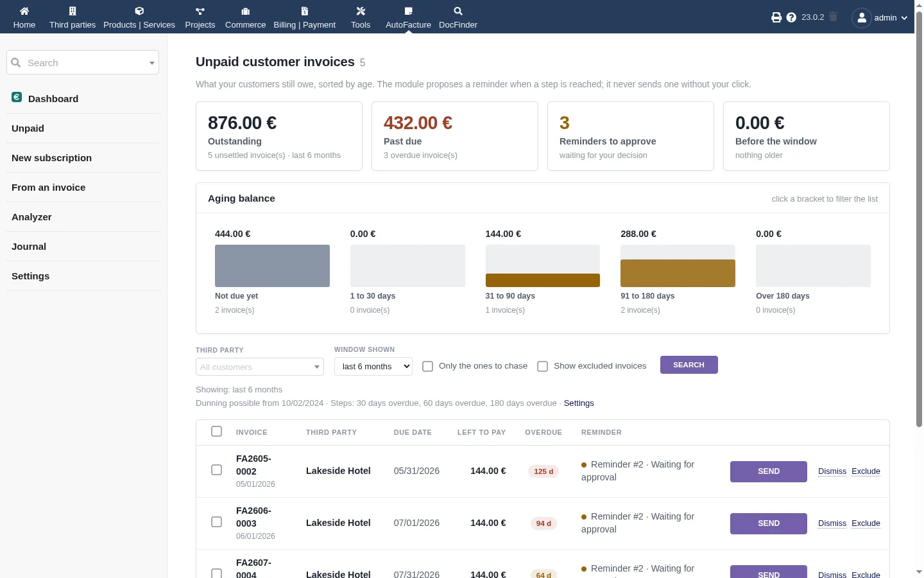Filter by the 31 to 90 days bar
Viewport: 924px width, 578px height.
543,266
